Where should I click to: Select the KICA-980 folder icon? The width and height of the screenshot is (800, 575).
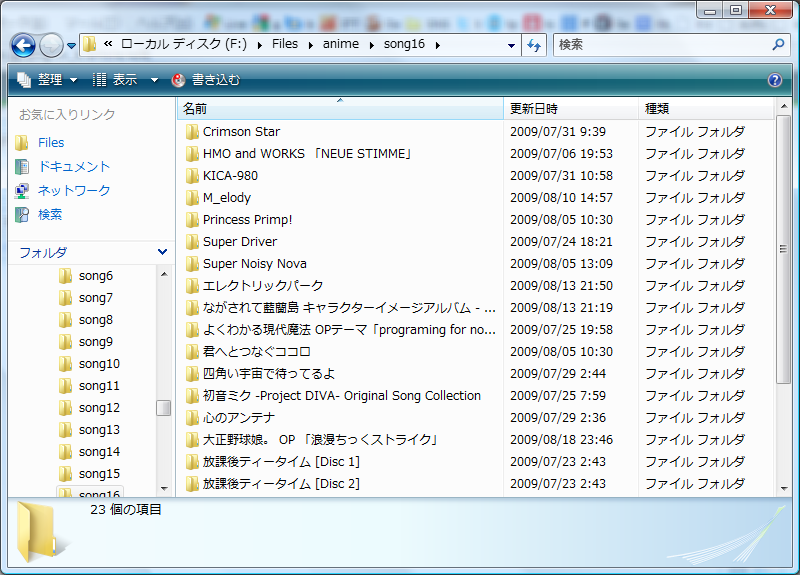click(192, 176)
